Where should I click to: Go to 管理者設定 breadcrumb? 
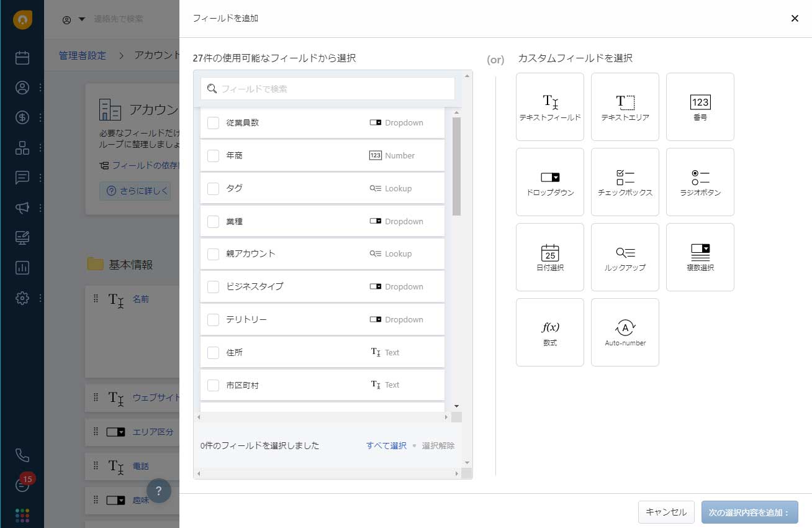(x=83, y=55)
